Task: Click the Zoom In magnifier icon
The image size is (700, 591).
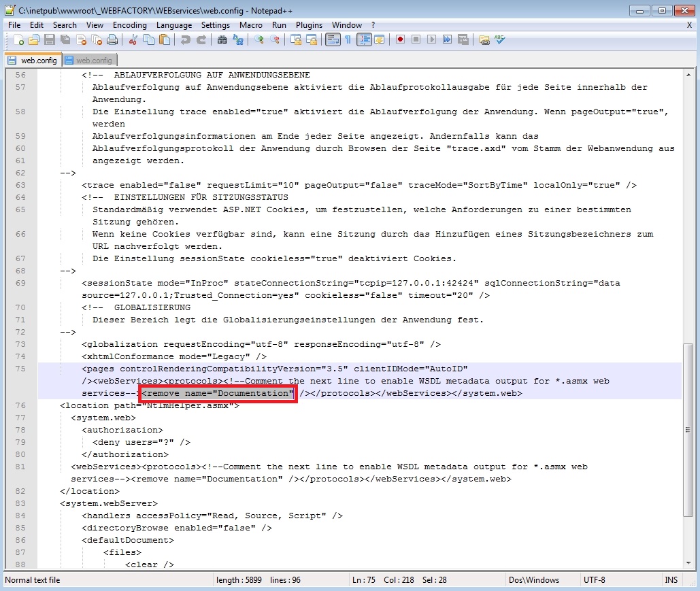Action: point(259,40)
